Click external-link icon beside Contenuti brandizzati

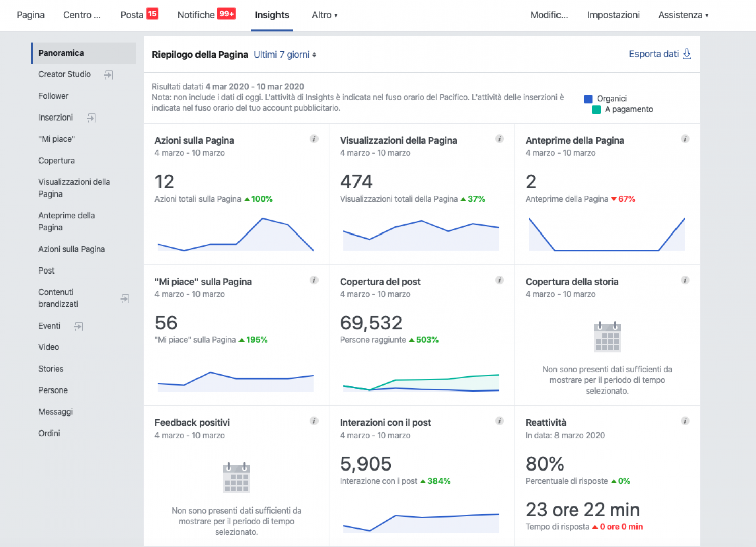(125, 299)
